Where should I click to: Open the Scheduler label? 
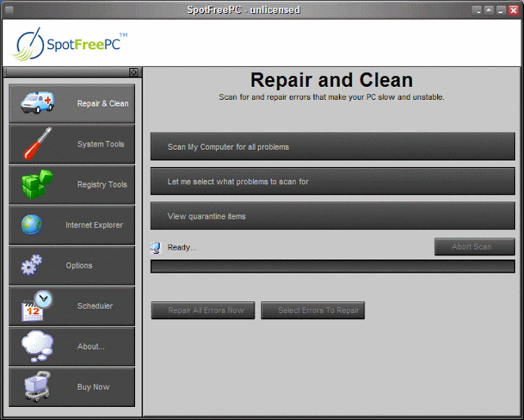95,305
